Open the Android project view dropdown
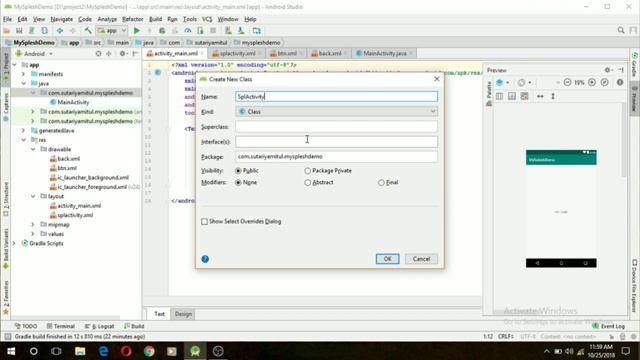Screen dimensions: 640x360 tap(34, 53)
